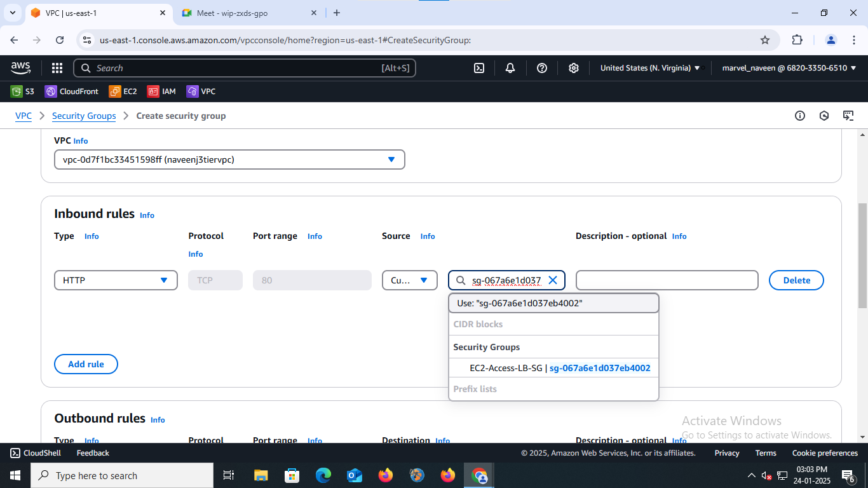Open the console settings gear icon
Viewport: 868px width, 488px height.
click(x=574, y=68)
